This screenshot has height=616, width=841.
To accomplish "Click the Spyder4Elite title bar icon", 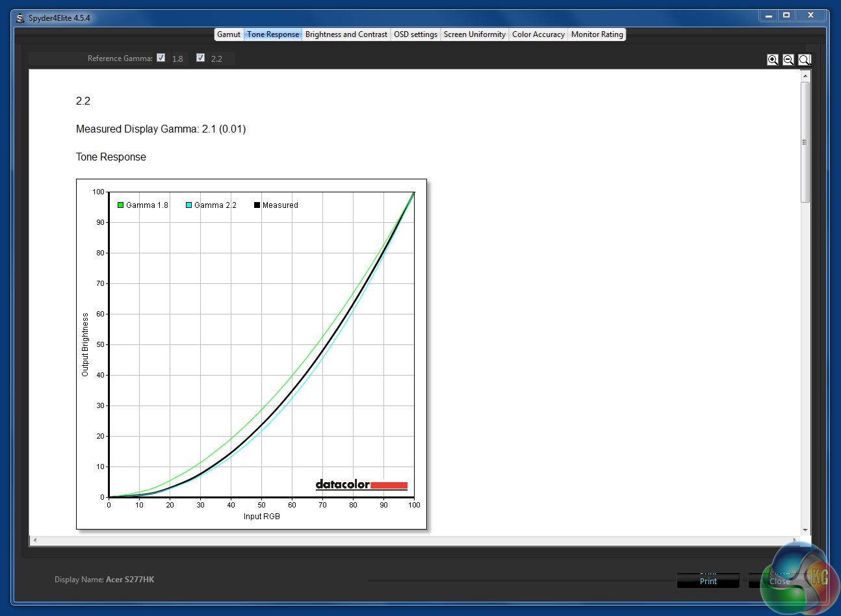I will [x=20, y=18].
